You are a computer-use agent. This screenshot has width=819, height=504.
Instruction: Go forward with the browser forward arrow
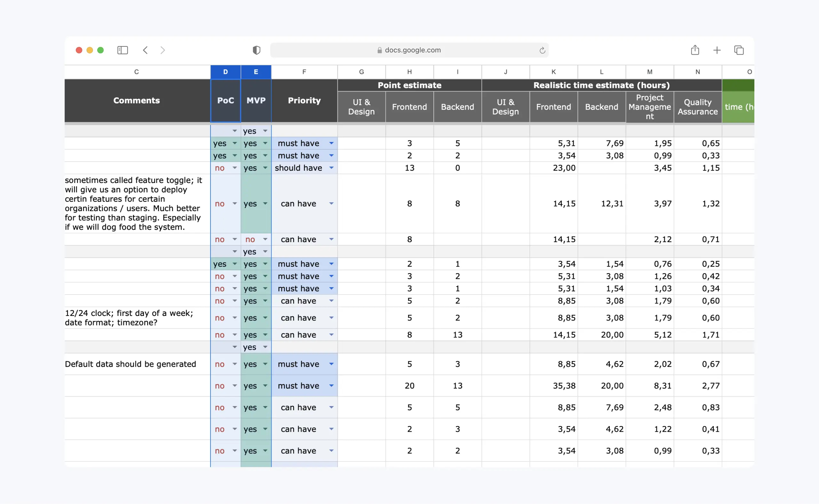click(x=163, y=50)
